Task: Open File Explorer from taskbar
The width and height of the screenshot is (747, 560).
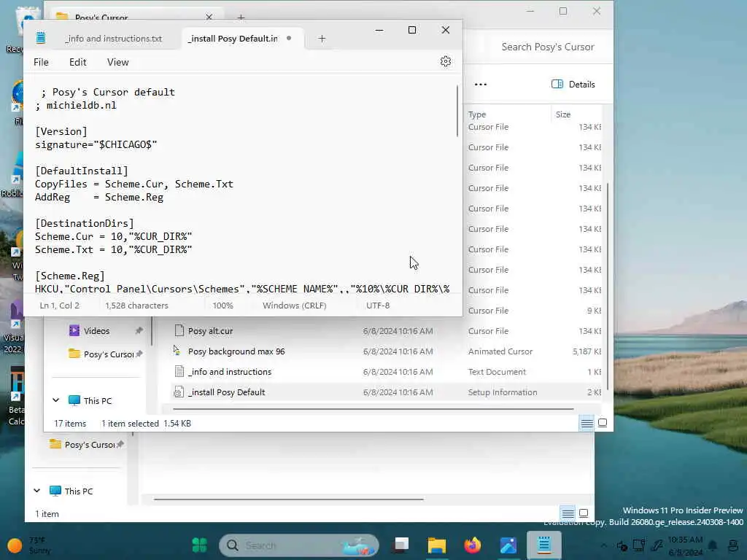Action: (x=436, y=545)
